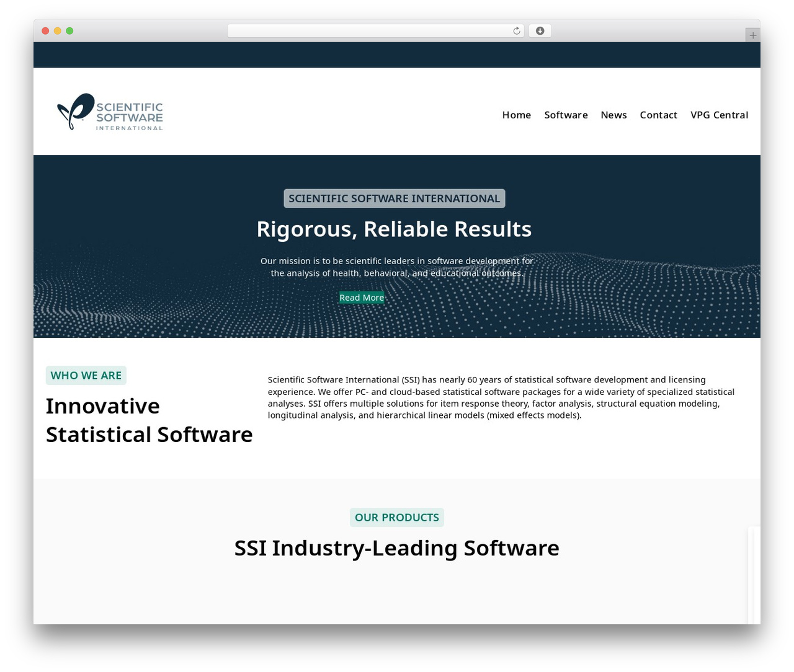Focus the browser address bar

(375, 31)
